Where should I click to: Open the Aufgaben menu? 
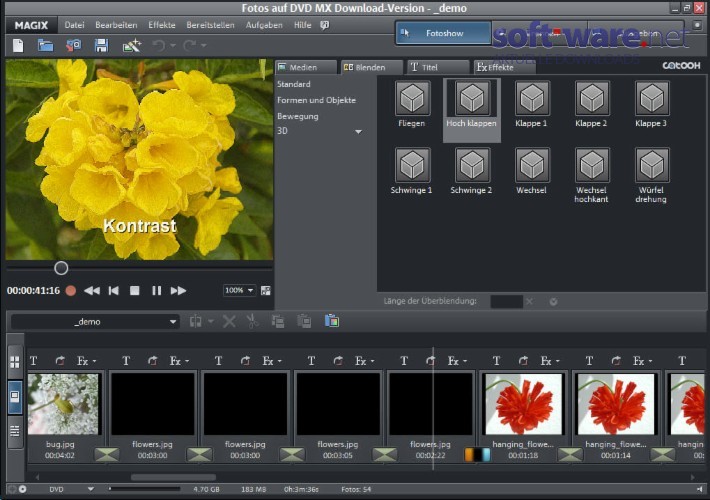[x=264, y=25]
